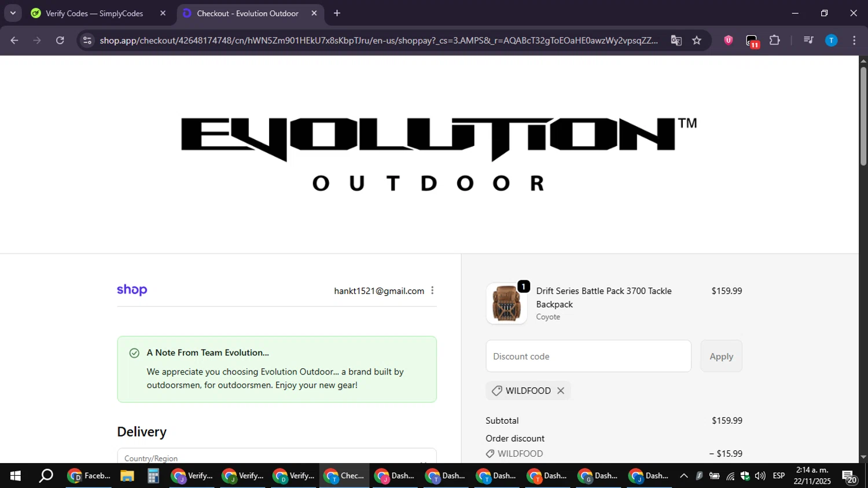Viewport: 868px width, 488px height.
Task: Open the media controls icon
Action: [x=808, y=41]
